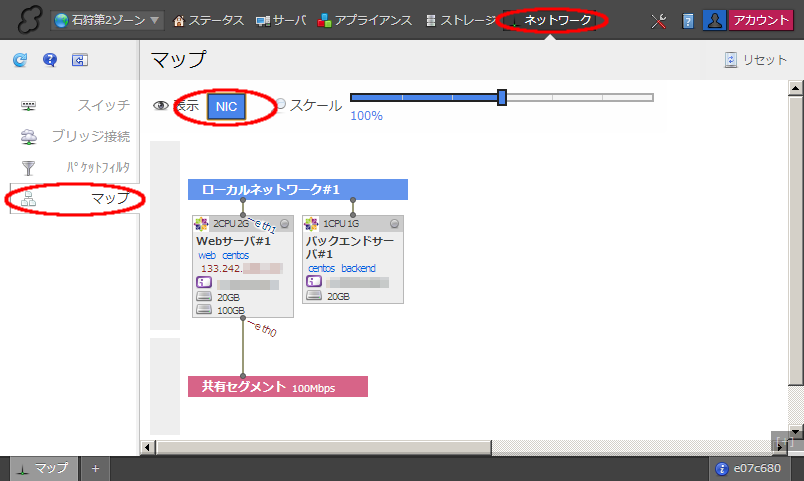Click the scale slider handle
Screen dimensions: 804x481
point(502,97)
